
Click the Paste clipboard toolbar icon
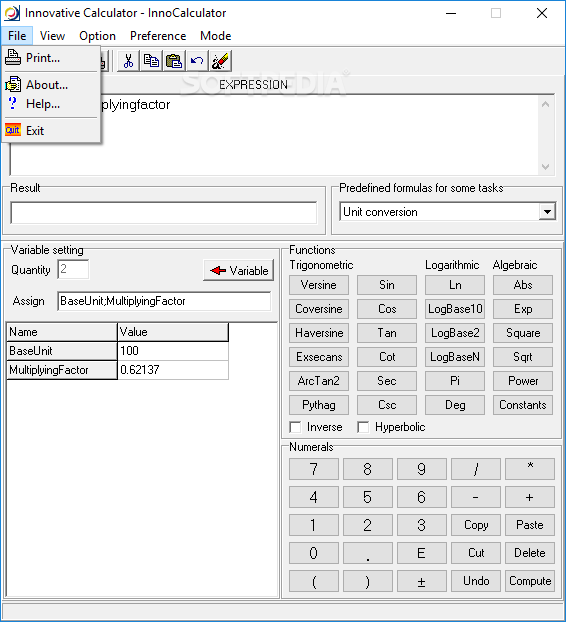(174, 61)
